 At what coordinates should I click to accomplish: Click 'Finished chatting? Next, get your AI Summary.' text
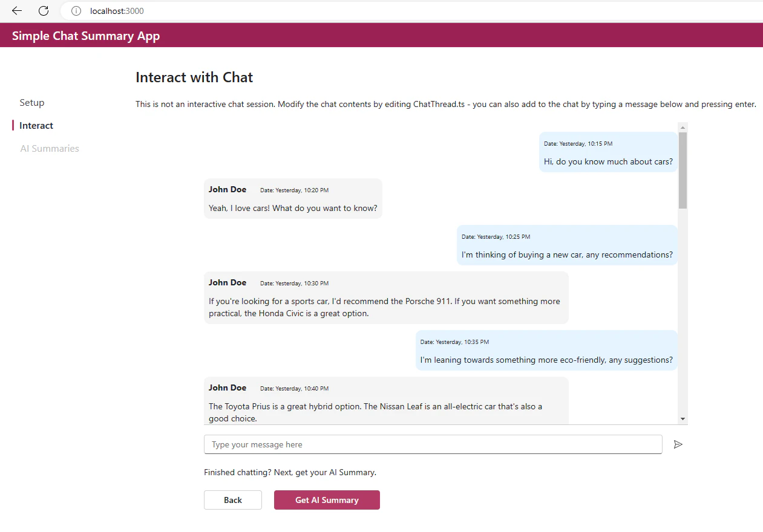click(290, 472)
